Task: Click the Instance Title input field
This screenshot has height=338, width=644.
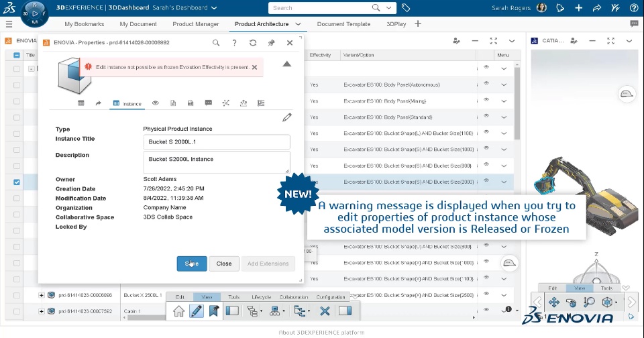Action: [217, 142]
